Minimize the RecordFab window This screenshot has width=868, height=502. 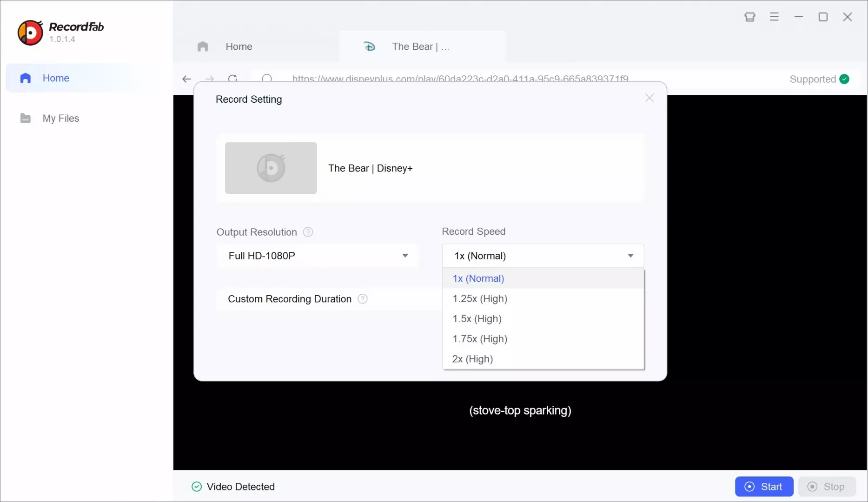pyautogui.click(x=799, y=17)
